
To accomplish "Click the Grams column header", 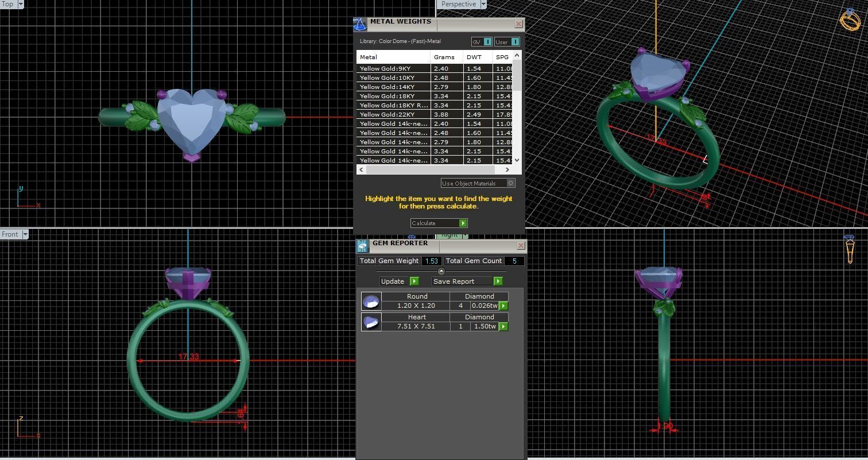I will point(447,57).
